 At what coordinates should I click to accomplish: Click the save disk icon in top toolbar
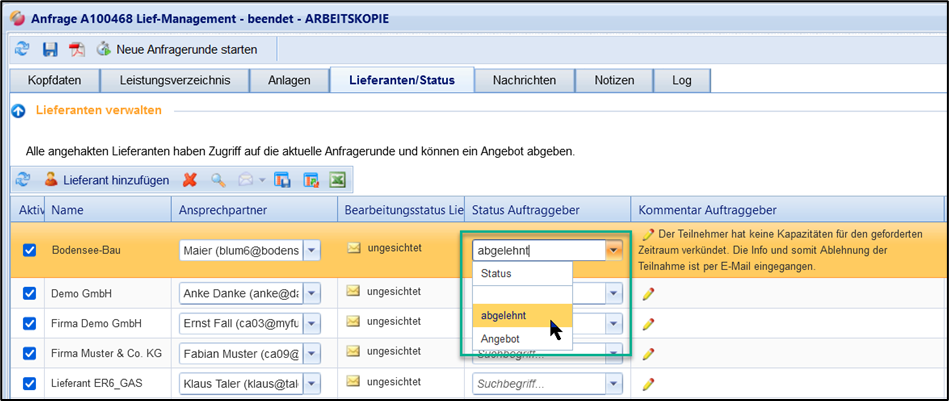point(50,49)
